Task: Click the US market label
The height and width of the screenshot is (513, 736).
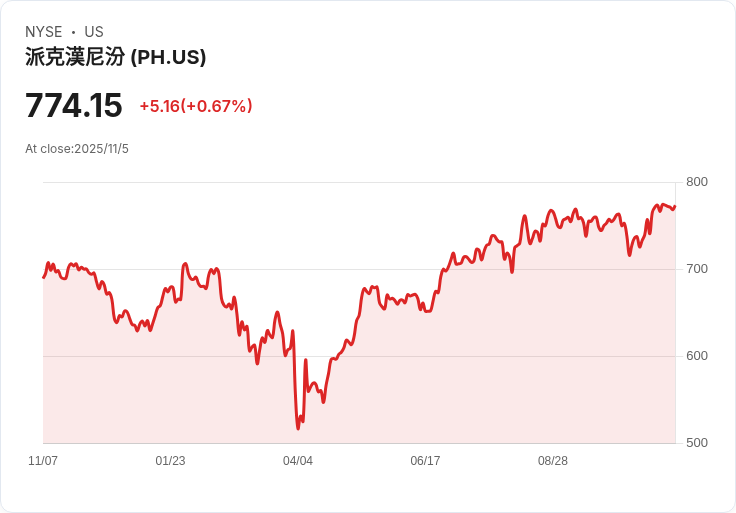Action: click(94, 32)
